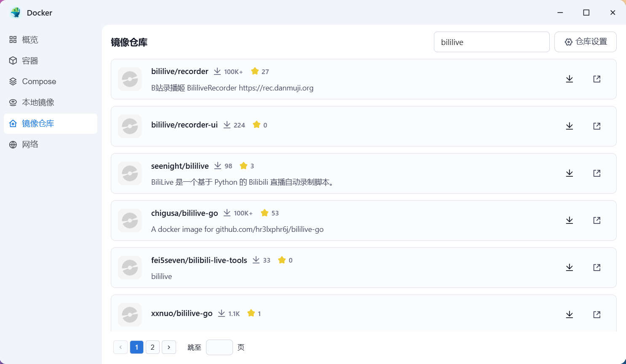The width and height of the screenshot is (626, 364).
Task: Click the xxnuo/bililive-go title text
Action: [182, 314]
